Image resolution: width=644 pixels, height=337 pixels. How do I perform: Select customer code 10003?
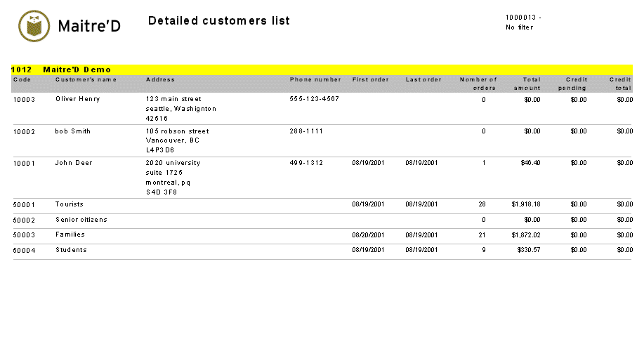tap(24, 99)
